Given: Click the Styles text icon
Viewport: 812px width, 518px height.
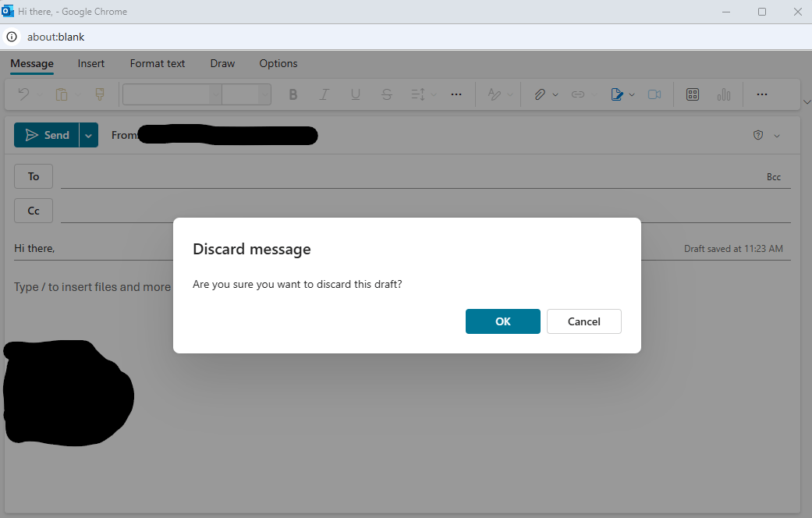Looking at the screenshot, I should click(x=494, y=94).
